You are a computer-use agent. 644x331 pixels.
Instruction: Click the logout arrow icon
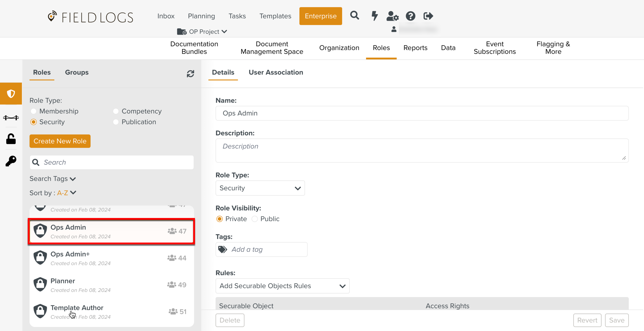tap(428, 16)
